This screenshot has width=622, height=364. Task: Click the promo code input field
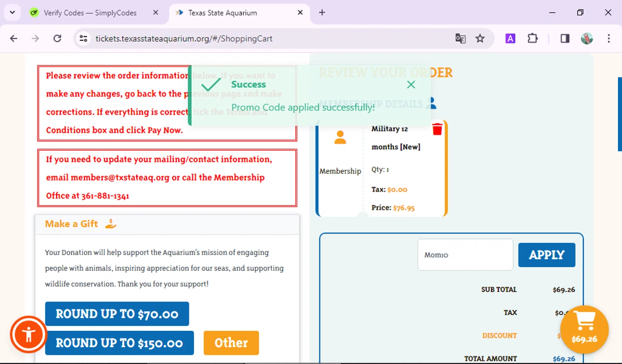465,255
